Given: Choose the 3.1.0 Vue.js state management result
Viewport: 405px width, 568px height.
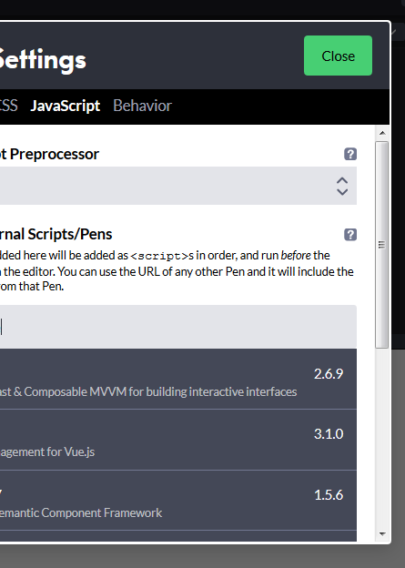Looking at the screenshot, I should 178,440.
